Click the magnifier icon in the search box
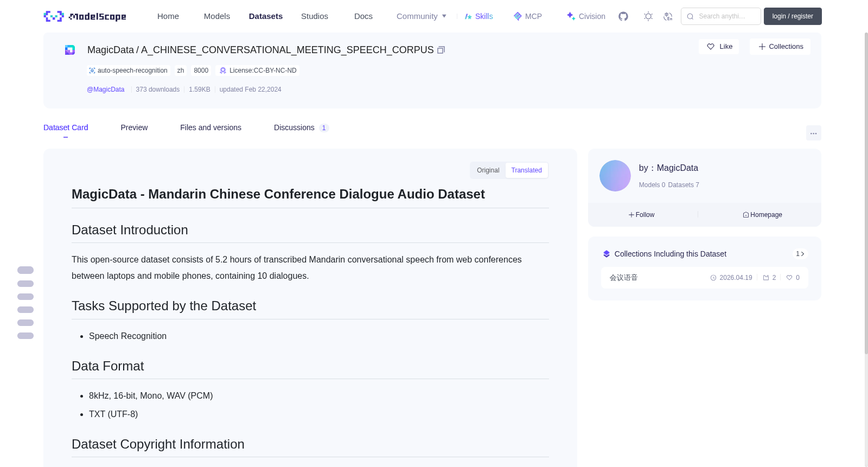Viewport: 868px width, 467px height. (x=690, y=16)
